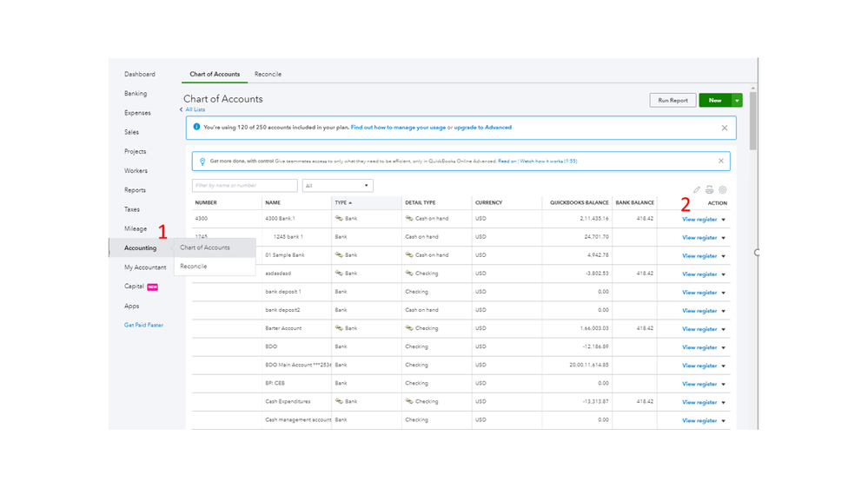The height and width of the screenshot is (488, 868).
Task: Open Reports in the sidebar
Action: tap(135, 190)
